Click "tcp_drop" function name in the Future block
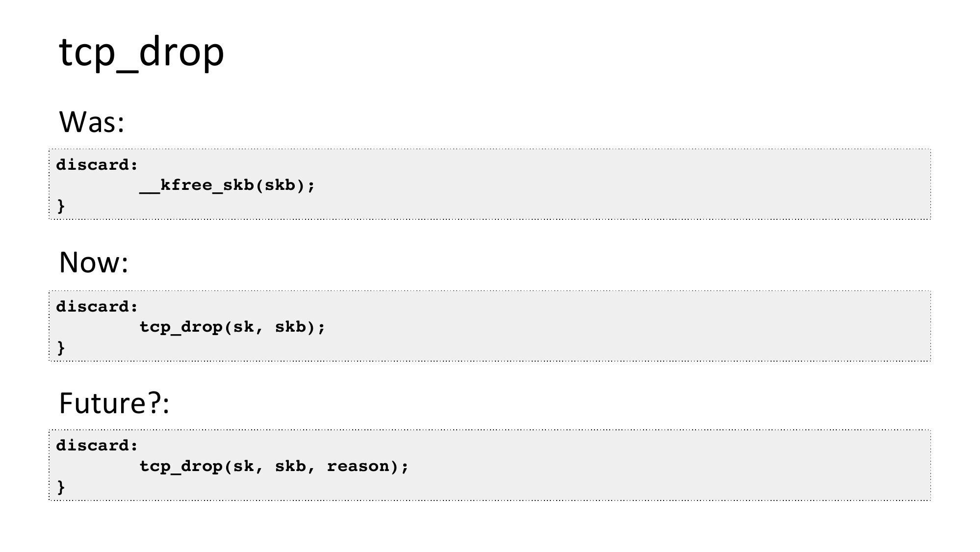Image resolution: width=980 pixels, height=552 pixels. pyautogui.click(x=181, y=466)
